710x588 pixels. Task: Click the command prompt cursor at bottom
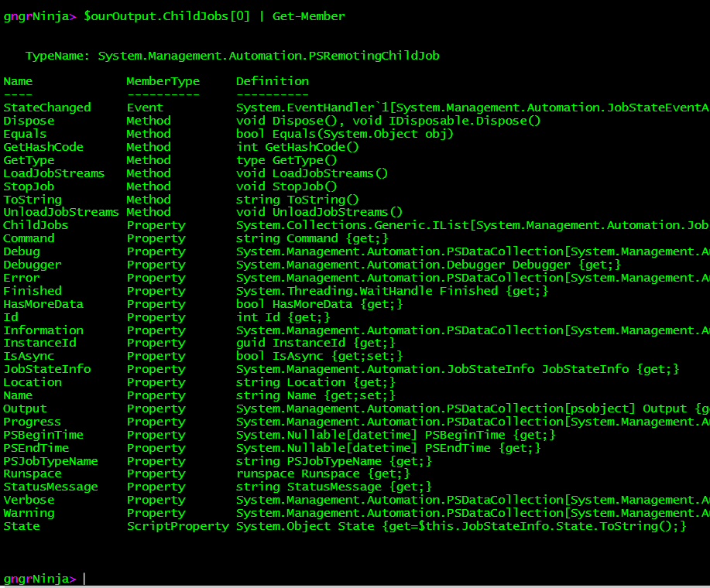(x=84, y=579)
